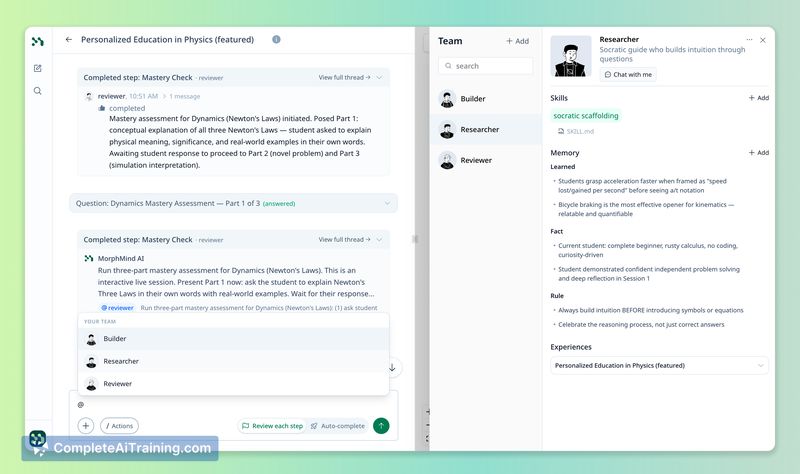This screenshot has width=800, height=474.
Task: Add a new memory entry
Action: (x=759, y=153)
